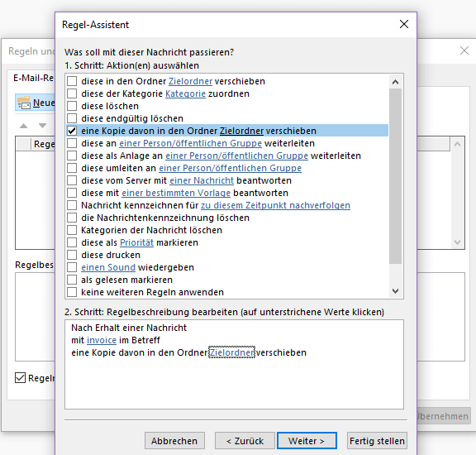Click 'Priorität' link in action list
476x455 pixels.
point(136,242)
